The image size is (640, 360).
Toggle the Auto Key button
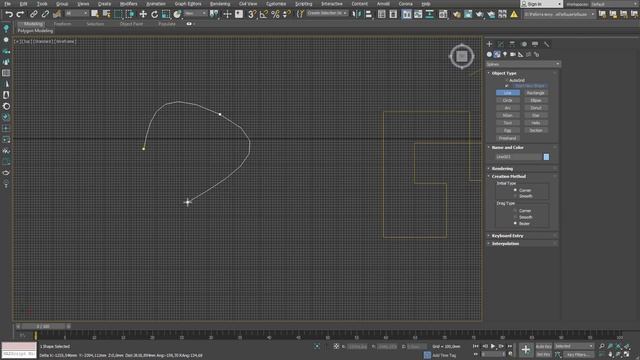[544, 346]
